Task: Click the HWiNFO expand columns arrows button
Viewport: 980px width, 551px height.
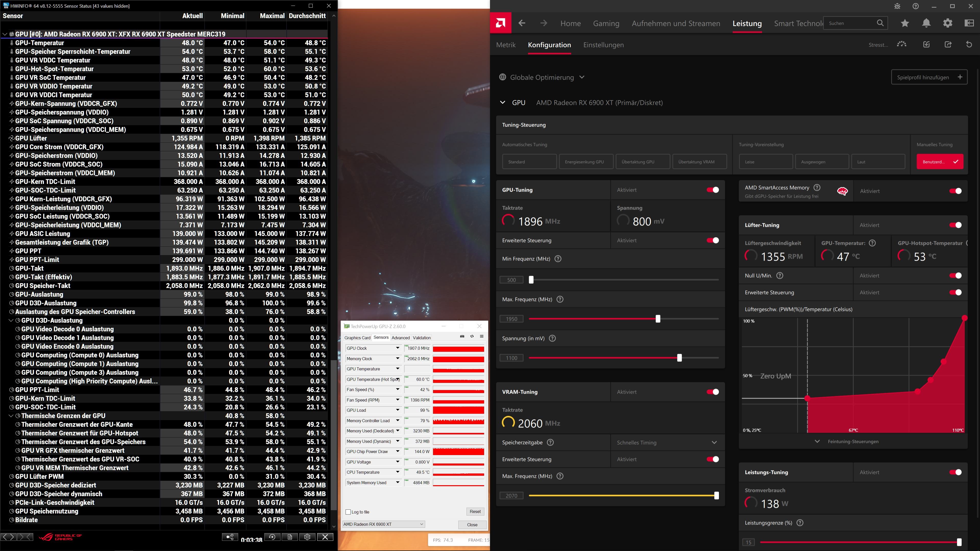Action: (x=8, y=536)
